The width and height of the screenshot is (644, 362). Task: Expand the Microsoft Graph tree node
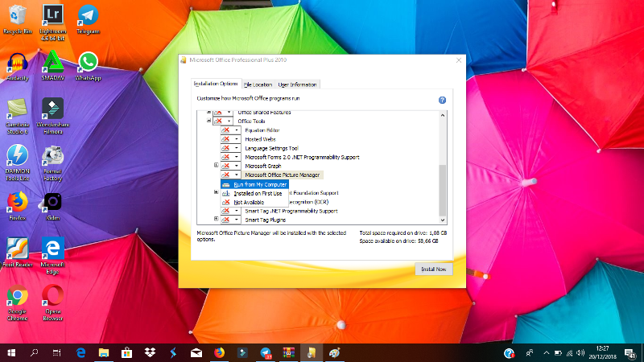pyautogui.click(x=216, y=166)
